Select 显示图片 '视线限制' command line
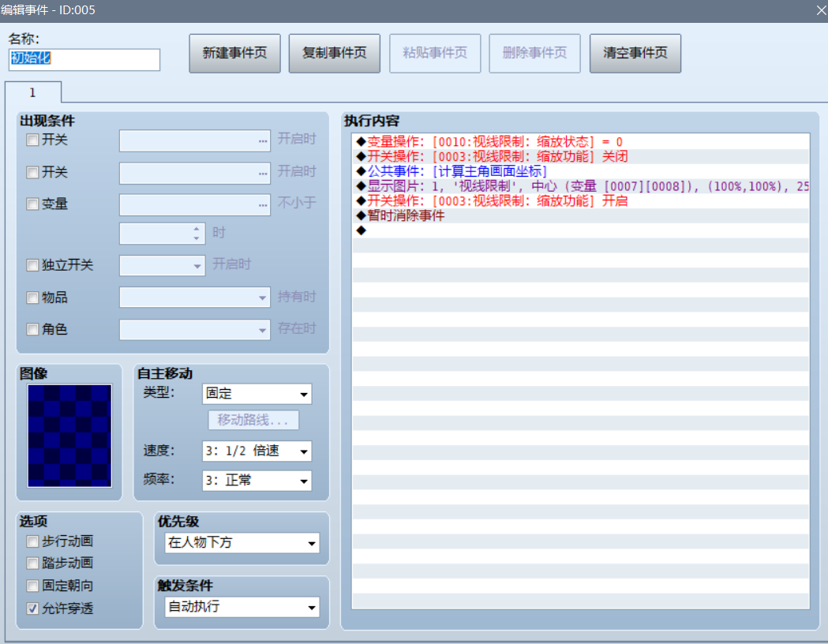Screen dimensions: 828x644 [581, 186]
